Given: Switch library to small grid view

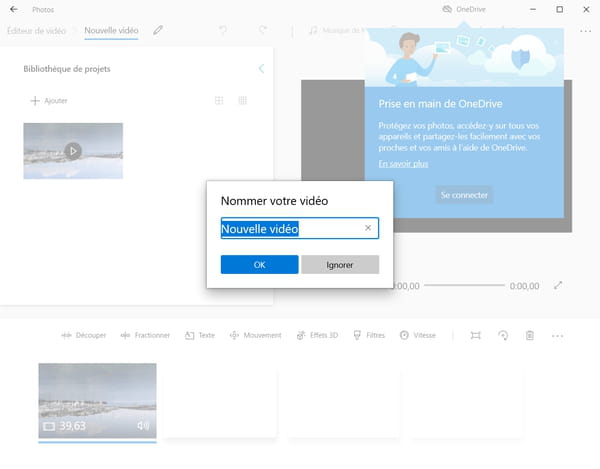Looking at the screenshot, I should [243, 100].
